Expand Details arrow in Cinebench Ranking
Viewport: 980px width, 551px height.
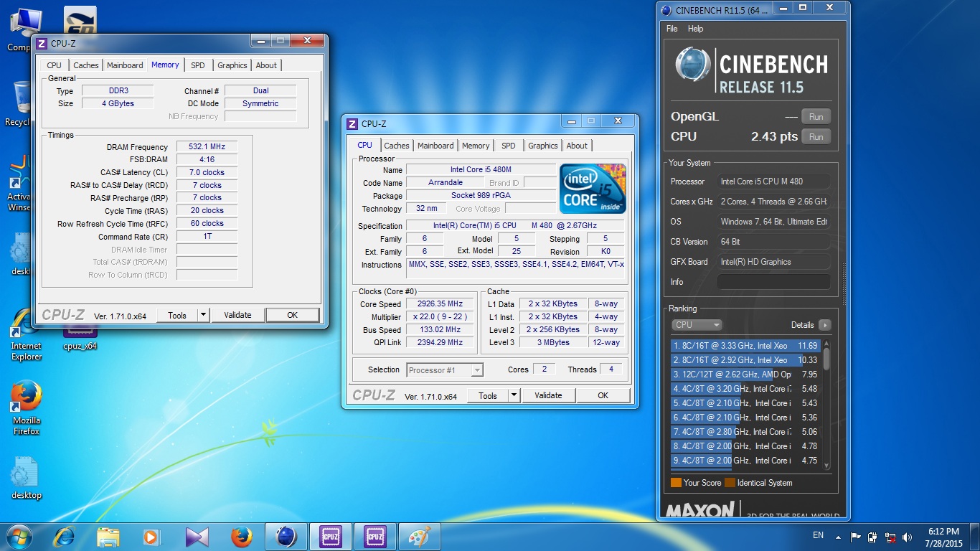coord(824,325)
